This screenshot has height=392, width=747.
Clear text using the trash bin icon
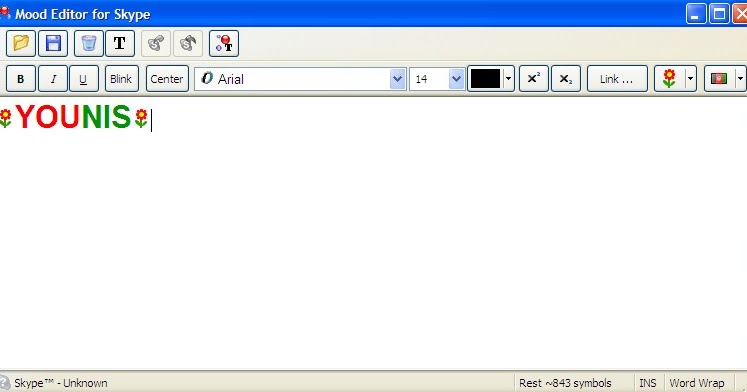point(89,43)
